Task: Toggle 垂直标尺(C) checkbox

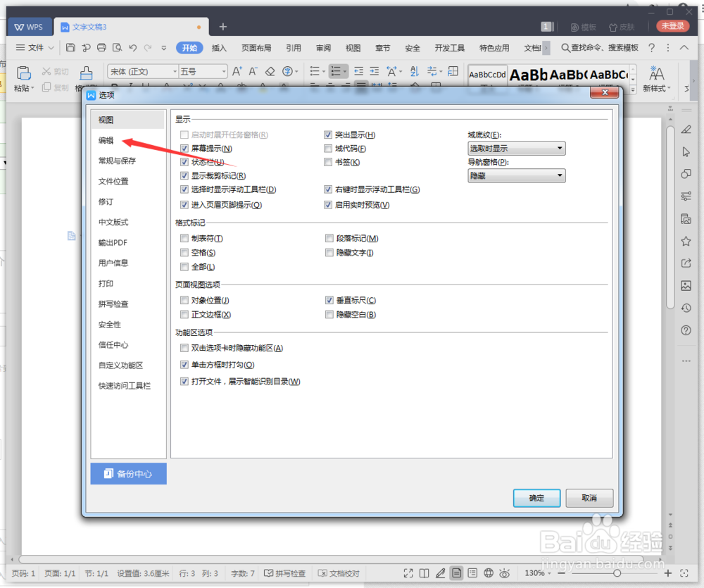Action: click(329, 300)
